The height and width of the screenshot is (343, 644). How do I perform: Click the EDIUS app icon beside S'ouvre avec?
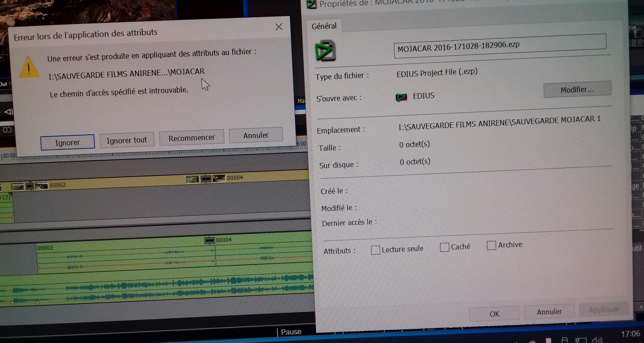tap(401, 97)
